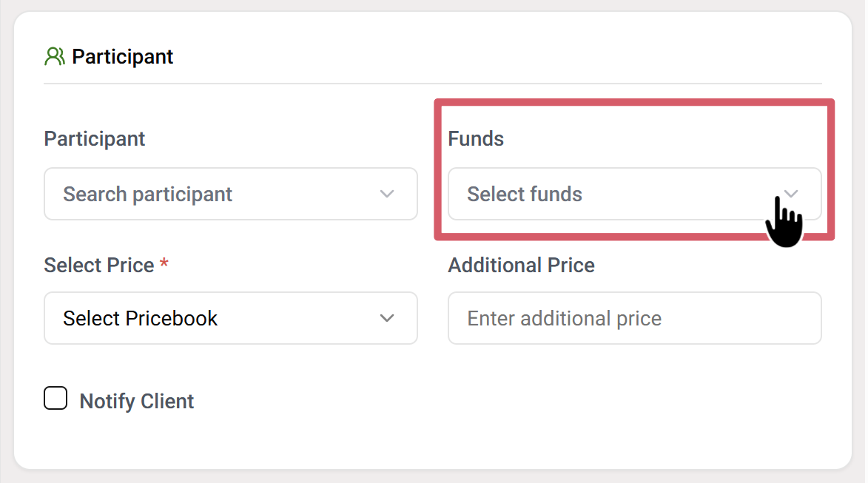Click the Notify Client label text
The image size is (868, 483).
pos(137,401)
